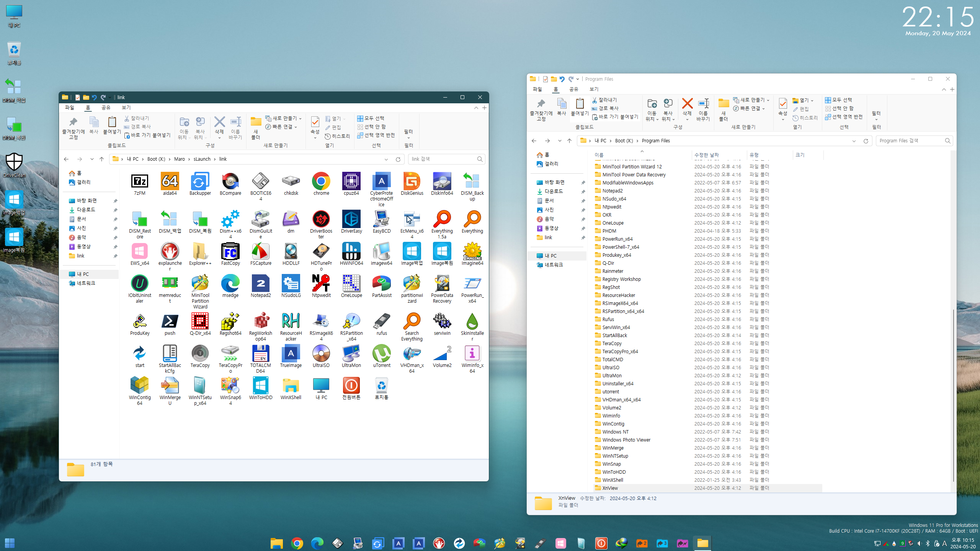Select the cpuz64 icon
Screen dimensions: 980x551
pyautogui.click(x=351, y=181)
